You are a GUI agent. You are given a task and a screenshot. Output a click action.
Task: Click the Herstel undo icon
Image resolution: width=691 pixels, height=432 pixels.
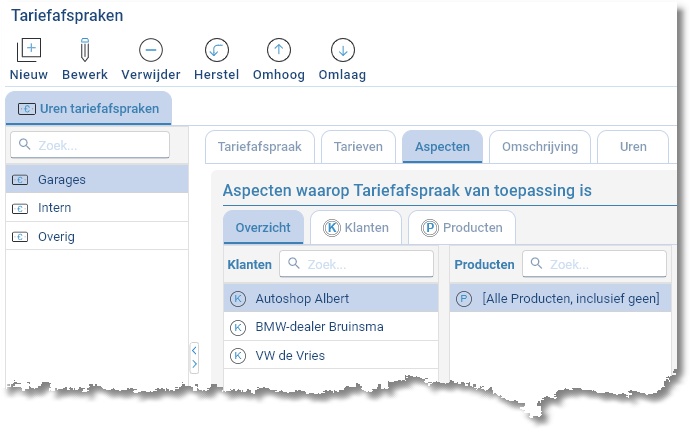click(216, 50)
